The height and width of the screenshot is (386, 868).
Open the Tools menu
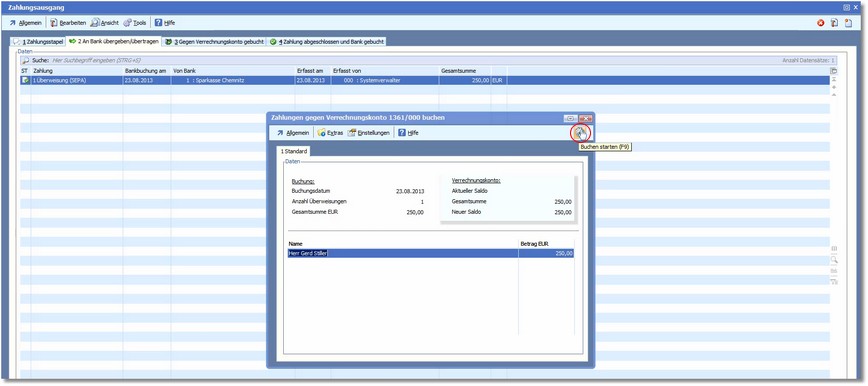click(x=135, y=23)
